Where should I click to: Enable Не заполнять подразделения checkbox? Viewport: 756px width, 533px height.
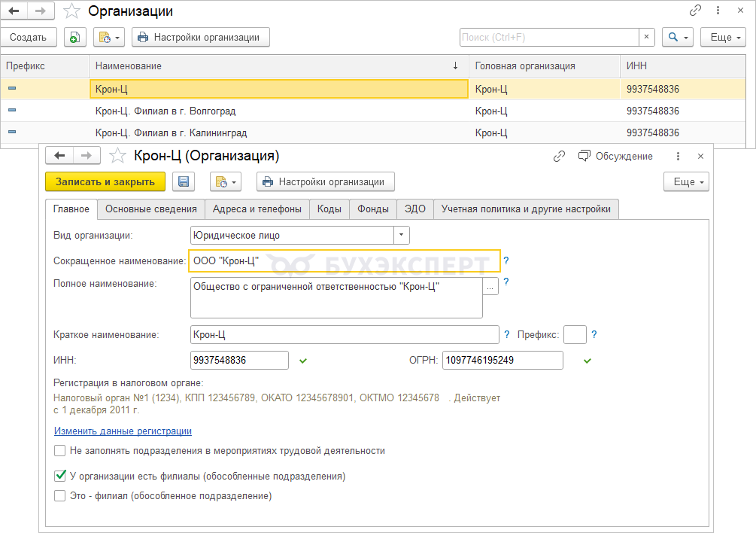[x=60, y=451]
